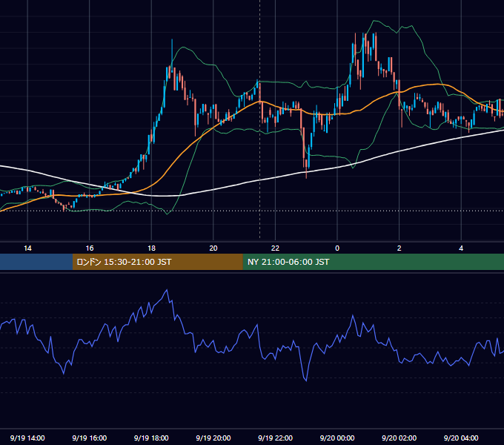Image resolution: width=504 pixels, height=445 pixels.
Task: Click the hour label 20 on the time axis
Action: click(213, 248)
